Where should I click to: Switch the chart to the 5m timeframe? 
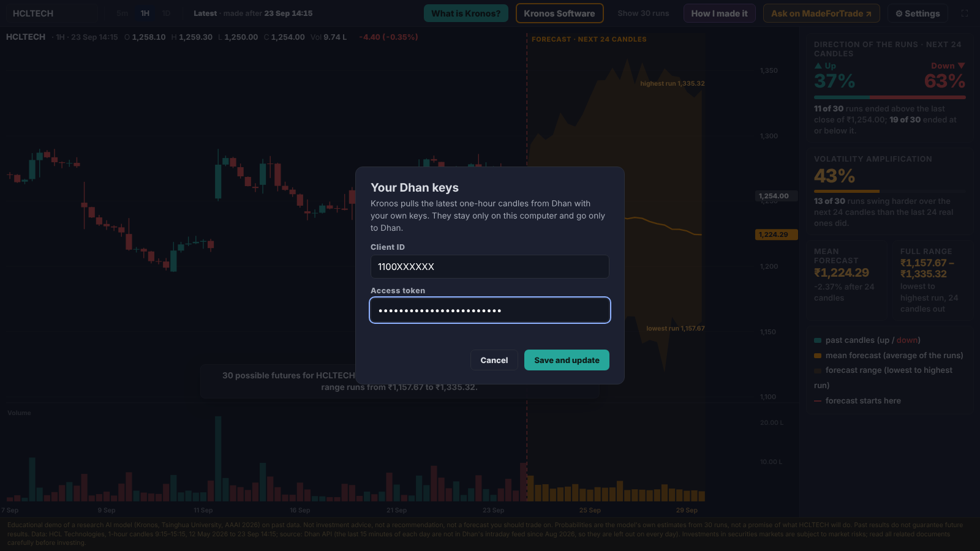click(x=123, y=13)
